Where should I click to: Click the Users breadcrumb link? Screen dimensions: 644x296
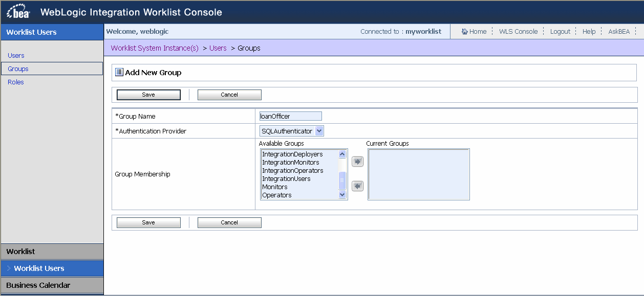218,48
